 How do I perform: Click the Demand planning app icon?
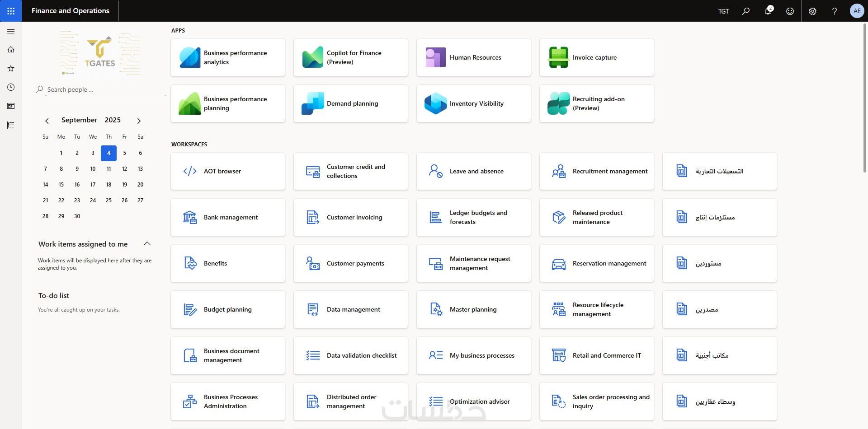coord(313,103)
